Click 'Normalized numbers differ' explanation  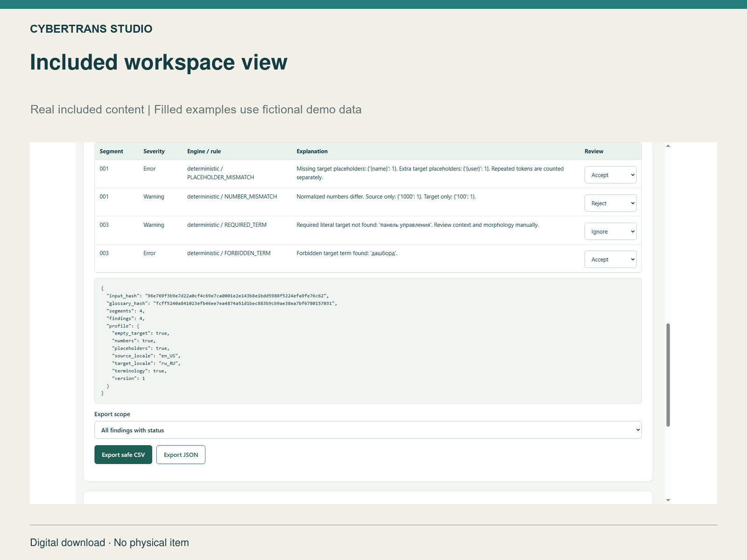386,196
